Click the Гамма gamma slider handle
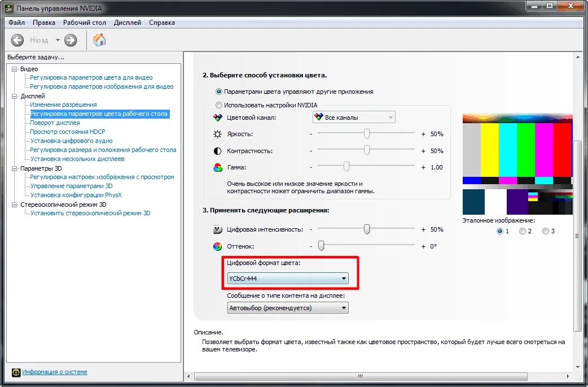588x387 pixels. [x=346, y=167]
